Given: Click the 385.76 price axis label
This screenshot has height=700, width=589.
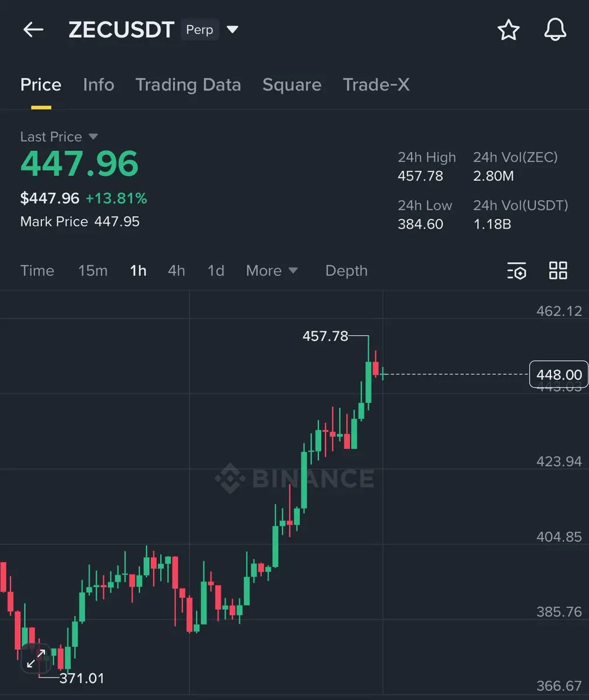Looking at the screenshot, I should click(x=559, y=612).
